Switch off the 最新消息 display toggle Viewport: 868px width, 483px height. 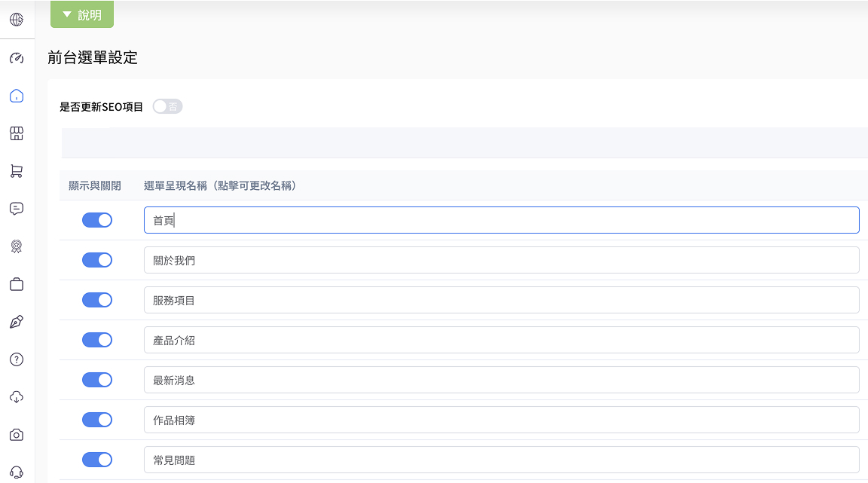[97, 380]
